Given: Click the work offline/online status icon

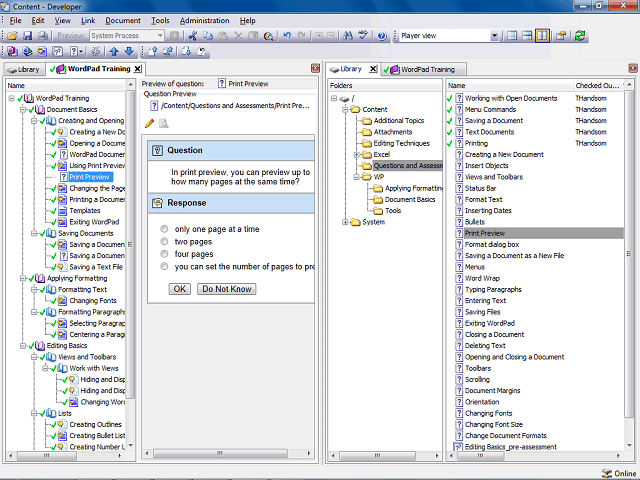Looking at the screenshot, I should [607, 473].
